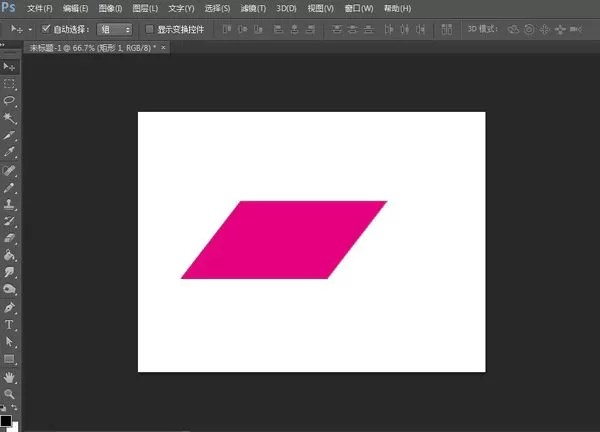Open the 3D(D) menu

286,8
